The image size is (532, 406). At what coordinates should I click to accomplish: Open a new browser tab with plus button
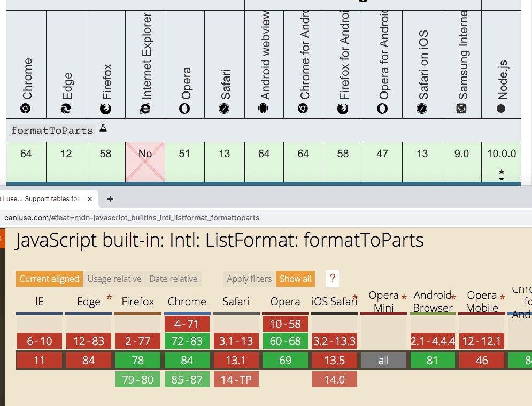(x=110, y=199)
